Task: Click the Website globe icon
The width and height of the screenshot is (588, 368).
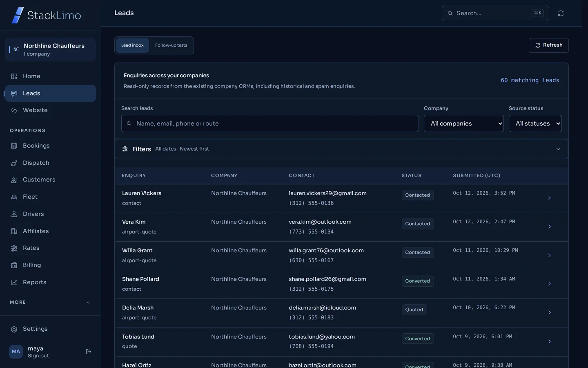Action: click(x=14, y=110)
